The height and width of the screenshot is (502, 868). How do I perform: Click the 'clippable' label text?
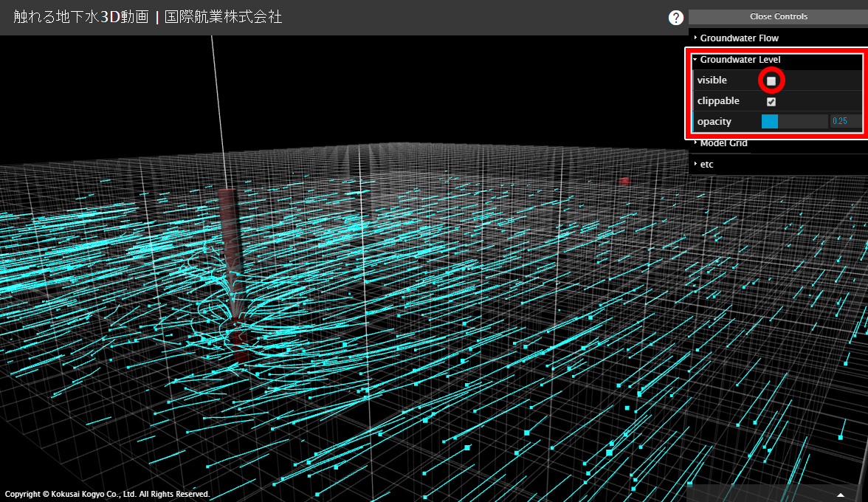(x=718, y=100)
